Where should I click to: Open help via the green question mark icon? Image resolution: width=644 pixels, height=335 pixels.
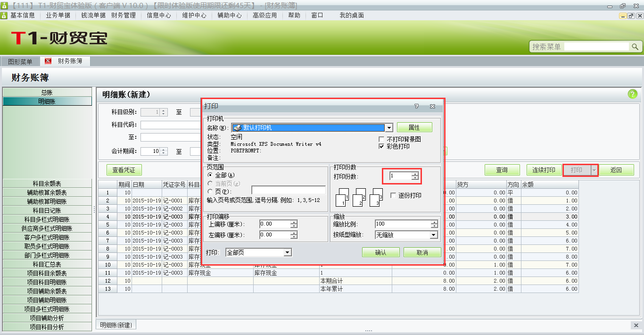(632, 94)
